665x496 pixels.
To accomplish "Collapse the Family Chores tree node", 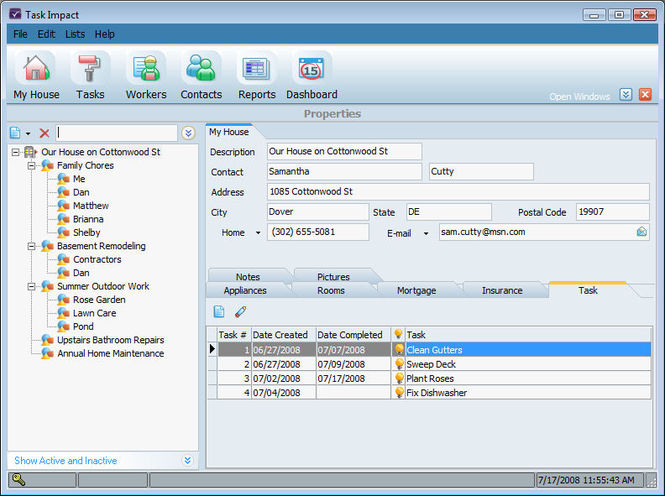I will click(31, 165).
